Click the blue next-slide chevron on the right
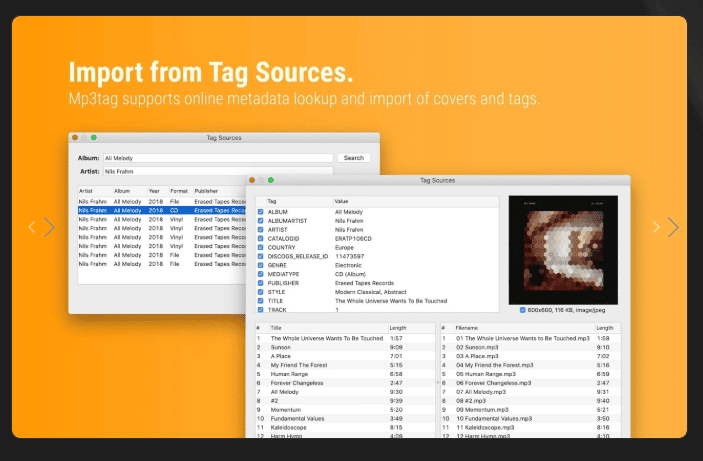The width and height of the screenshot is (703, 461). [x=673, y=227]
